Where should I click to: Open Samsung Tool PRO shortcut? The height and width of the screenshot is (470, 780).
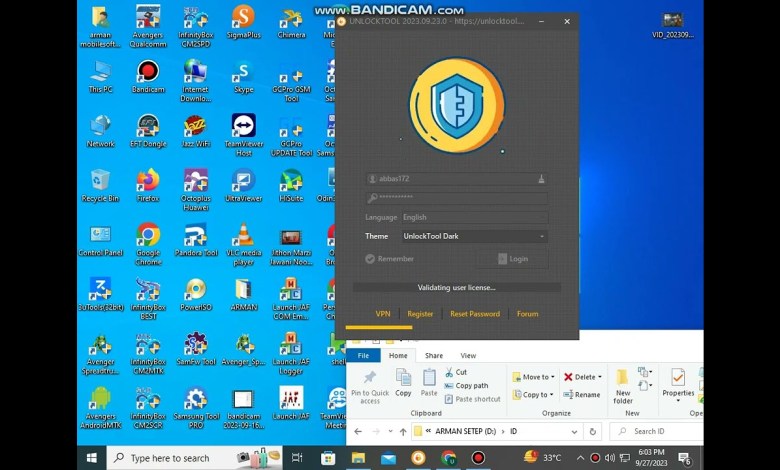tap(195, 403)
